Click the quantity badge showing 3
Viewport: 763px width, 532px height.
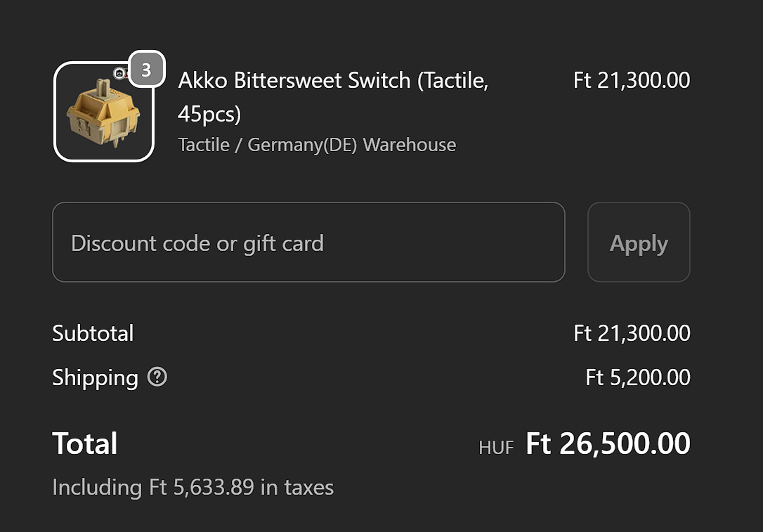146,70
